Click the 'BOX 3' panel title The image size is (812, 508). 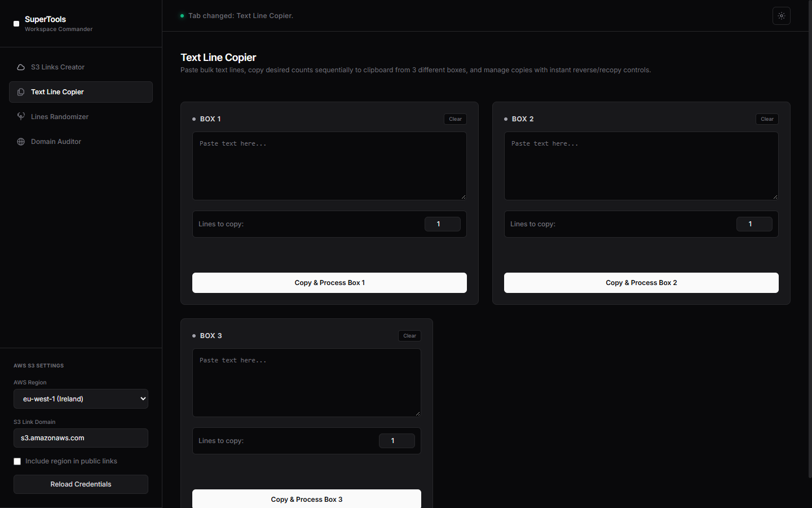211,336
